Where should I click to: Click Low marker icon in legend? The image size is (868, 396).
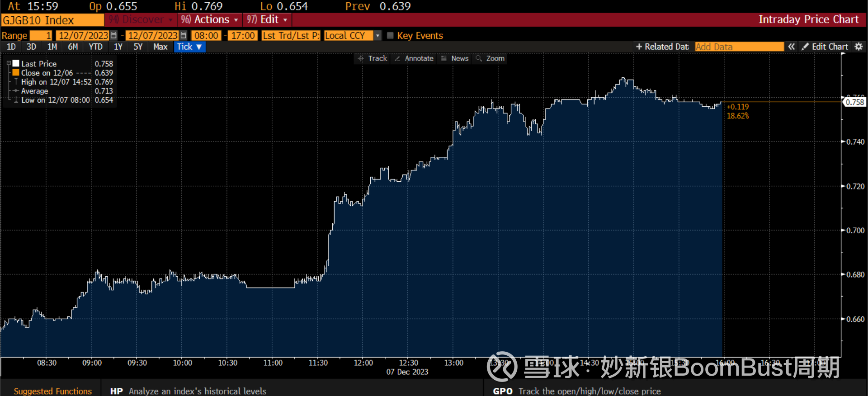pyautogui.click(x=16, y=100)
